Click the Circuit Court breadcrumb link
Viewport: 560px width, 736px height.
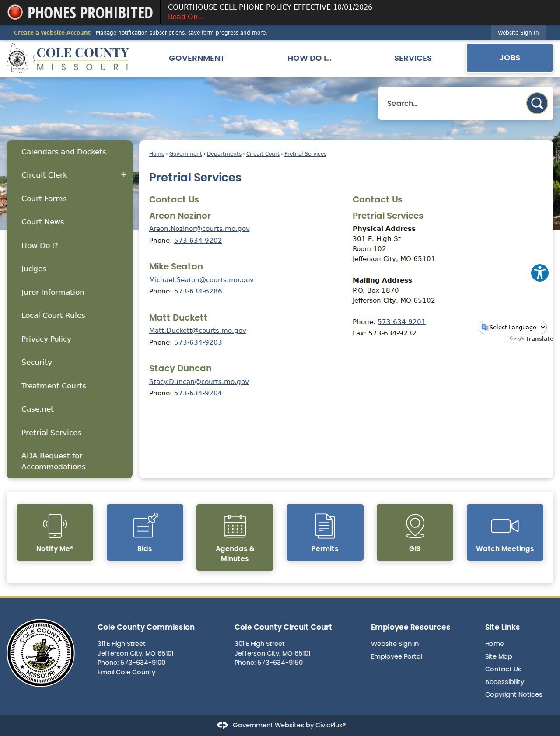click(263, 154)
